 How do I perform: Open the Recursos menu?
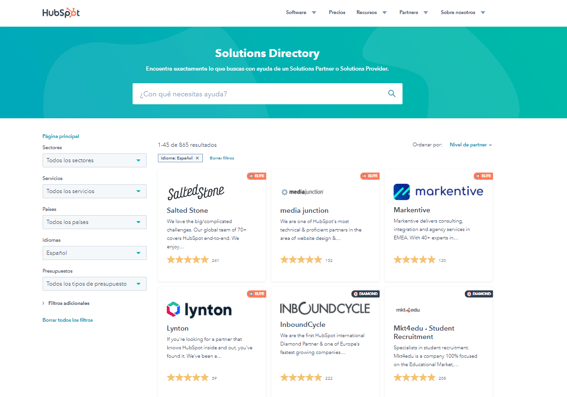[371, 12]
